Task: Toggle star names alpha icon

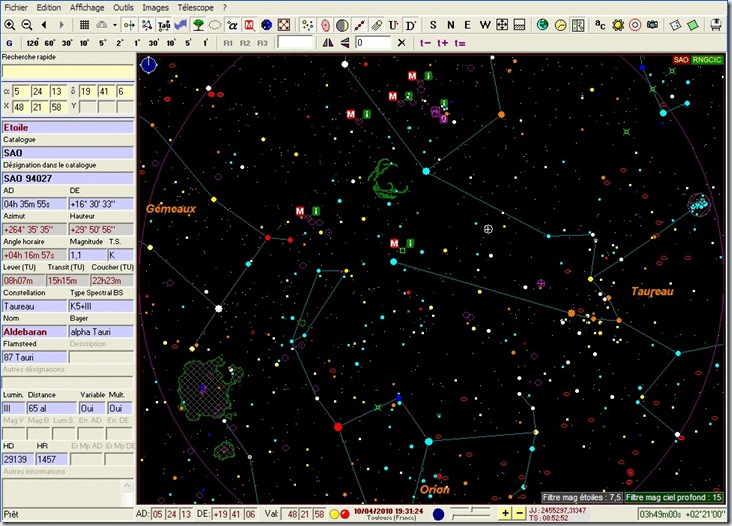Action: 232,25
